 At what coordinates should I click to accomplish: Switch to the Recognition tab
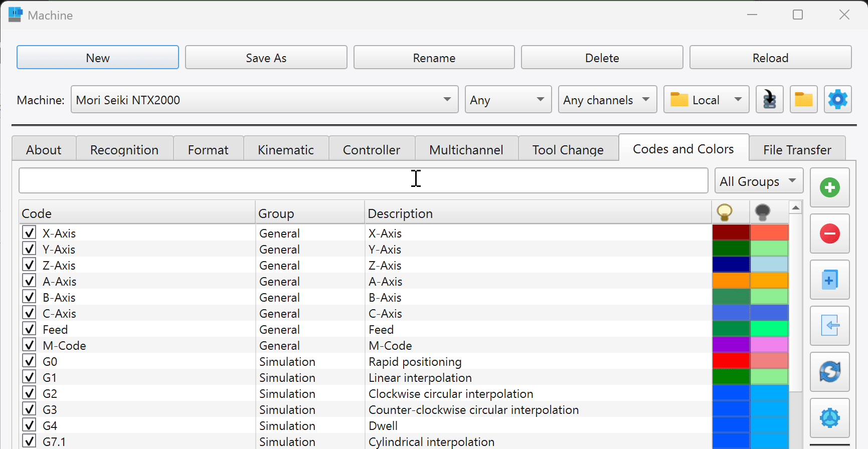coord(124,149)
